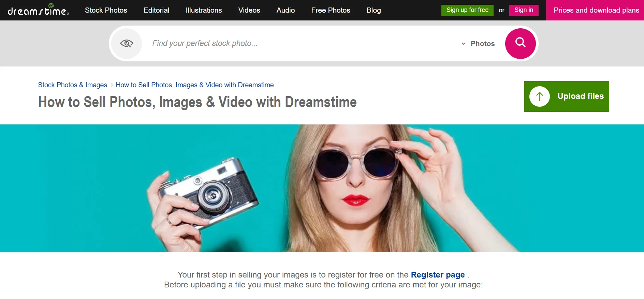Expand the Photos search type dropdown
The height and width of the screenshot is (299, 644).
point(478,44)
